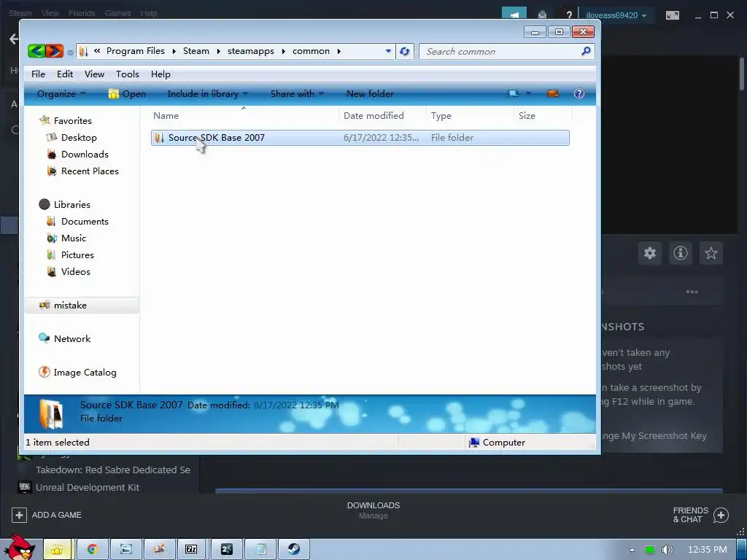Open Explorer help question mark icon
The width and height of the screenshot is (747, 560).
[x=579, y=94]
